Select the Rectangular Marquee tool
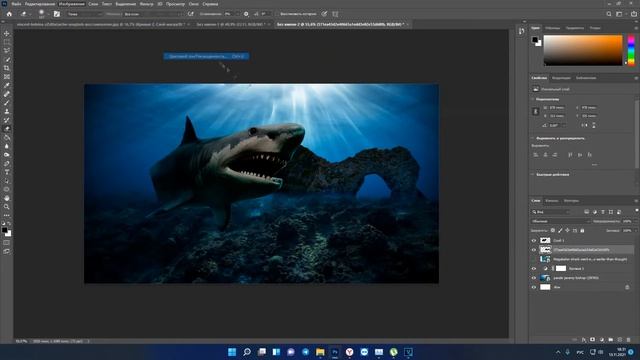Image resolution: width=640 pixels, height=360 pixels. pos(7,42)
